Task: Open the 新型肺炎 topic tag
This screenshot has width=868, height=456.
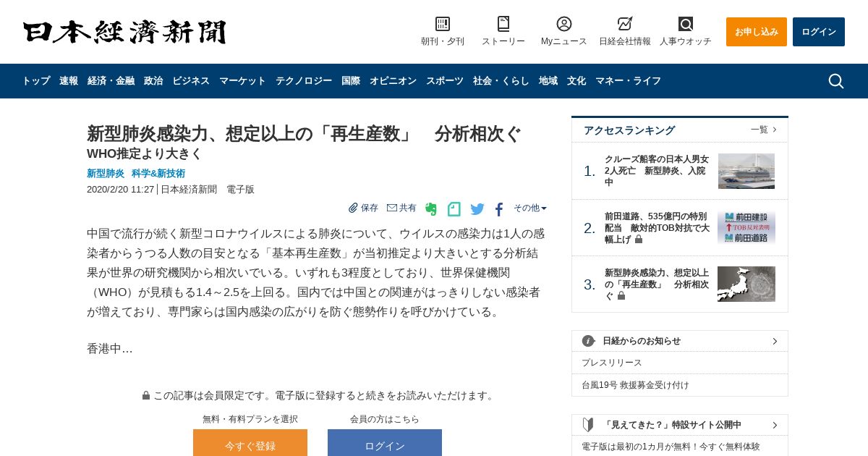Action: (x=106, y=174)
